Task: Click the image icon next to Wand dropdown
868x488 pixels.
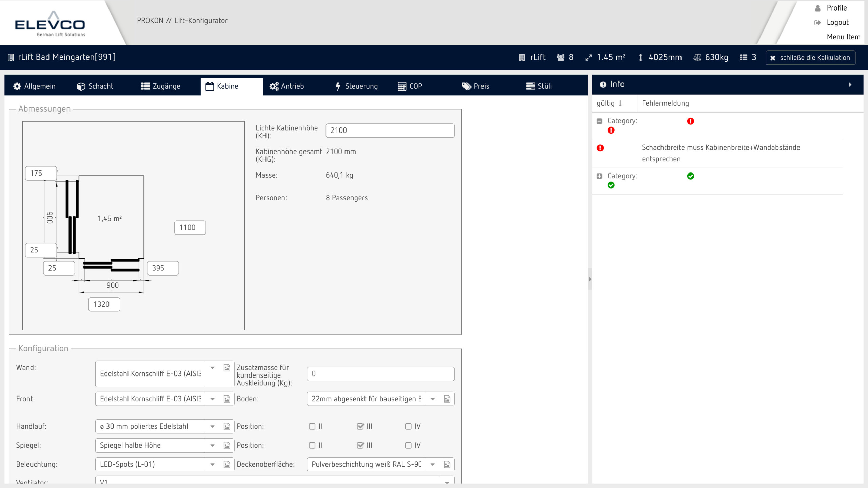Action: click(227, 368)
